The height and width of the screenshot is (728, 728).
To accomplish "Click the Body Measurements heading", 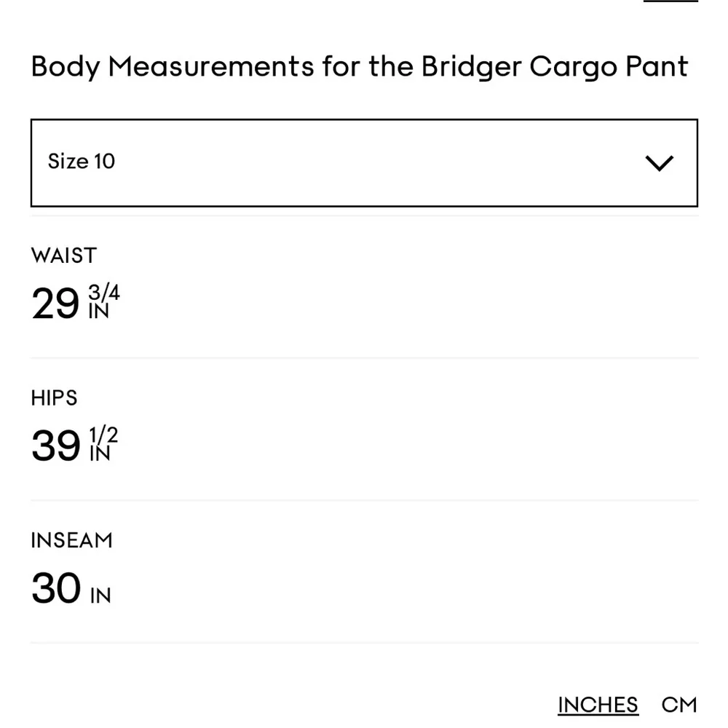I will pos(359,66).
